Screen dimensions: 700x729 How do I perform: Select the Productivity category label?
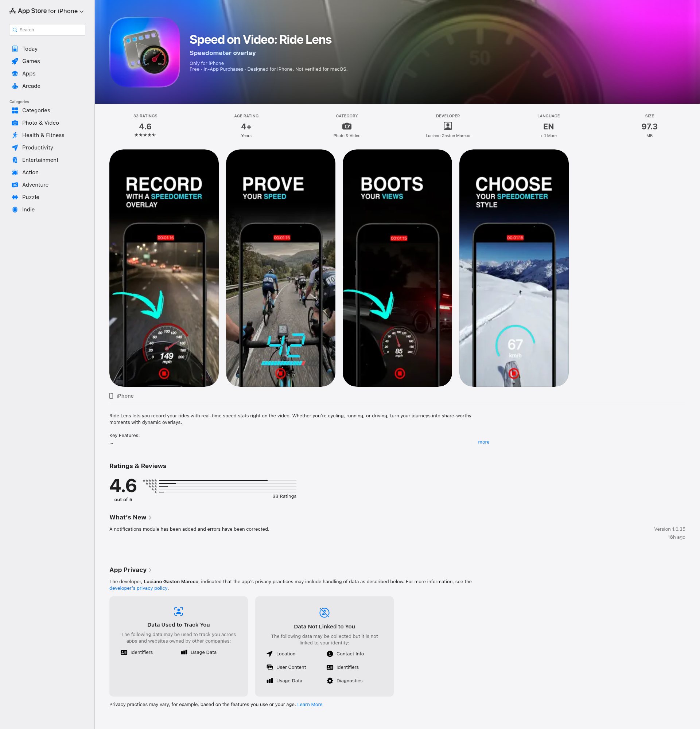pos(38,148)
